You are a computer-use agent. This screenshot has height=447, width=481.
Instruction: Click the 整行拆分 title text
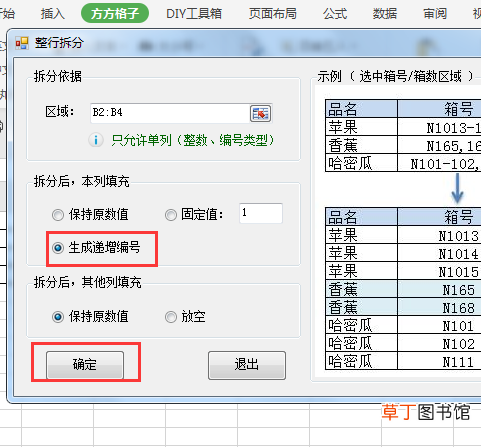point(59,43)
